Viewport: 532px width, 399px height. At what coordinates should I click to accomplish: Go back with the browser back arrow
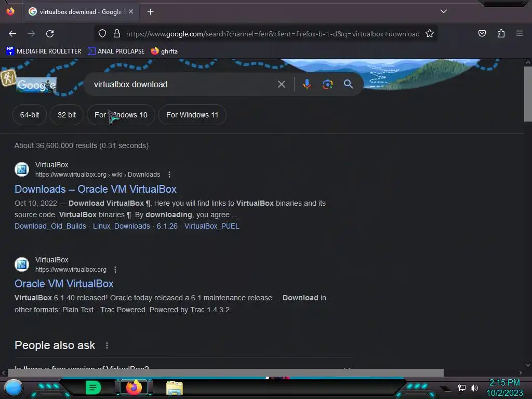(12, 34)
